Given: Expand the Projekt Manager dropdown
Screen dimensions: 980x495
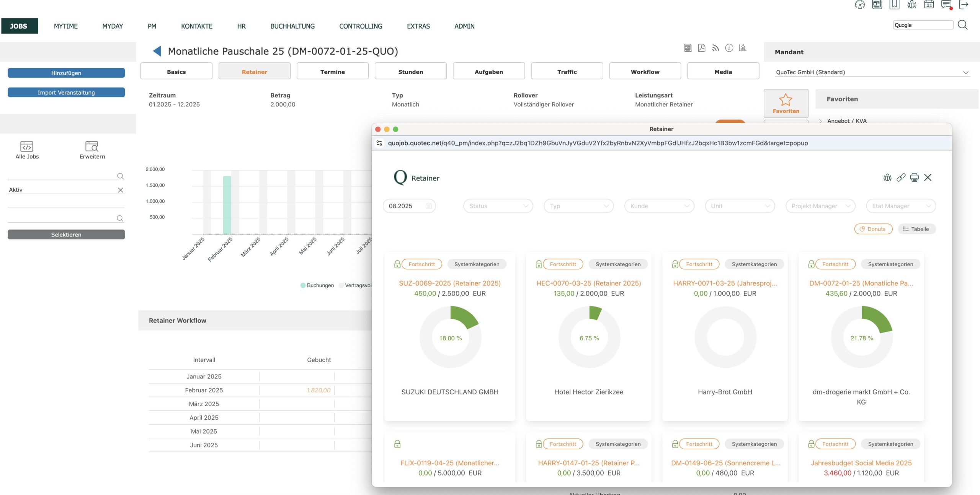Looking at the screenshot, I should 820,206.
